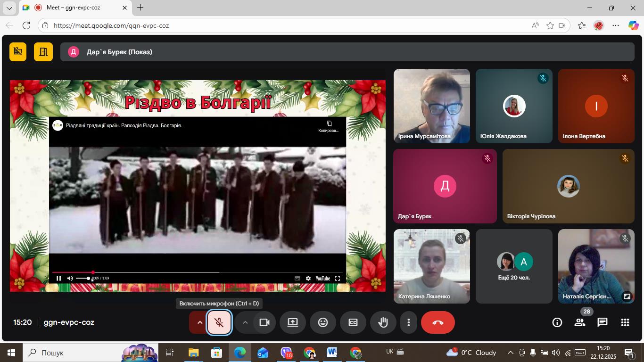
Task: Open the meeting chat panel
Action: 602,322
